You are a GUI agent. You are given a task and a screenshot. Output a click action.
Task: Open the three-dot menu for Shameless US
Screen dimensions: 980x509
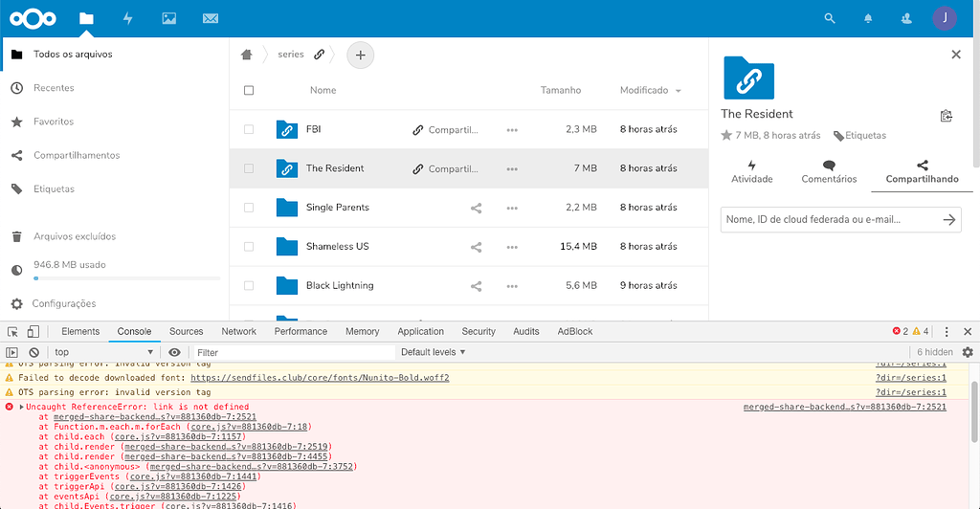(x=512, y=247)
